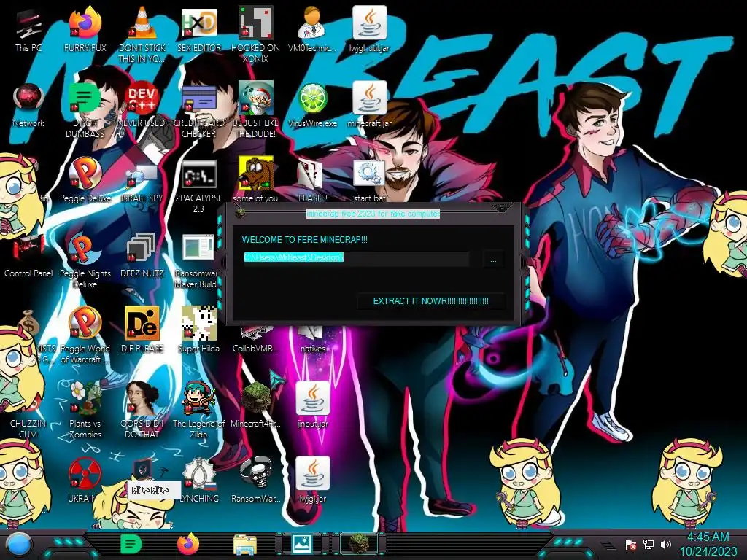Run the start.bat file
The width and height of the screenshot is (747, 560).
(x=369, y=180)
